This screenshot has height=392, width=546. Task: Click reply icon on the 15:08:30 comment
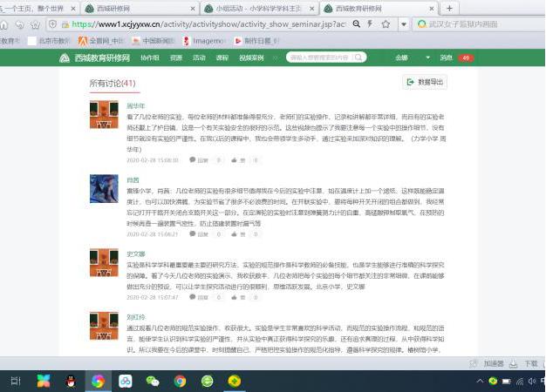(192, 159)
